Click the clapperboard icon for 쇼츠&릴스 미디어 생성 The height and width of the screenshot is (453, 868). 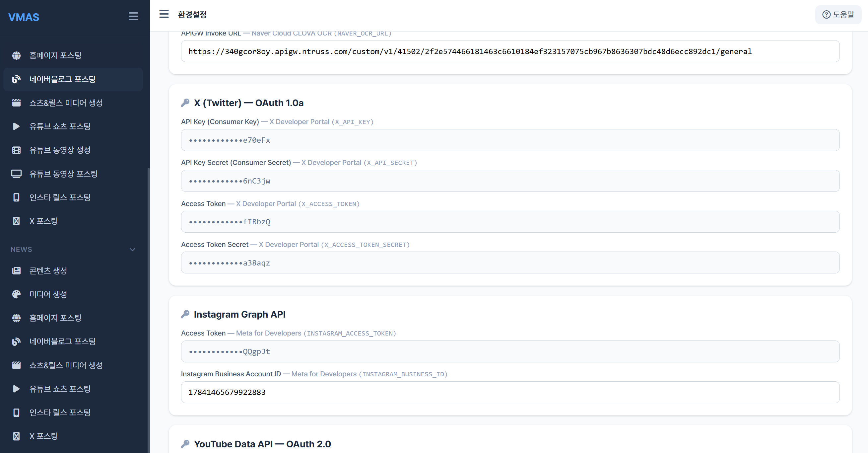[x=16, y=103]
